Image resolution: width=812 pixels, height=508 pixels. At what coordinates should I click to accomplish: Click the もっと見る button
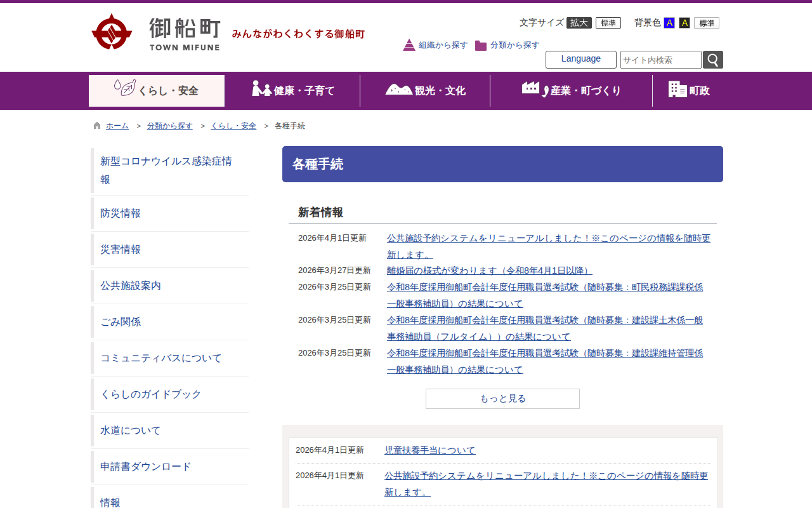coord(502,399)
